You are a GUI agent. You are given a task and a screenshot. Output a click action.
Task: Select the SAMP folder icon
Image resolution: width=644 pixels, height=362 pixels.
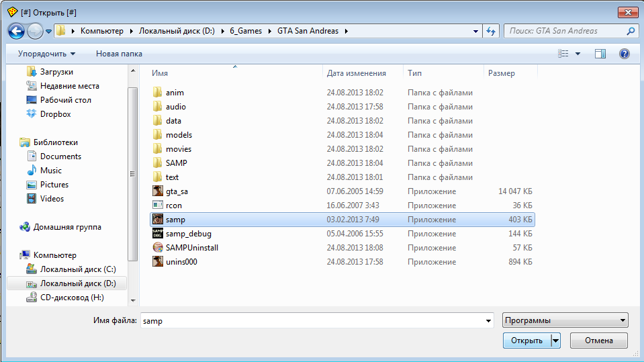(157, 163)
